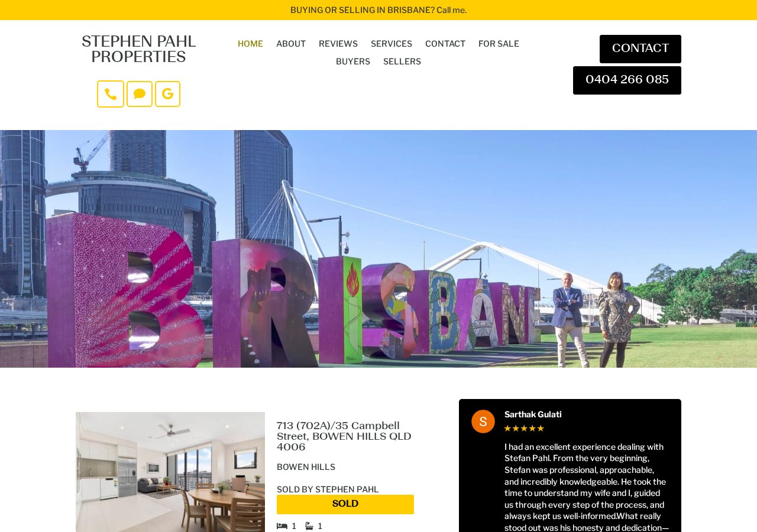Open the 35 Campbell Street listing title
Screen dimensions: 757x532
tap(344, 437)
